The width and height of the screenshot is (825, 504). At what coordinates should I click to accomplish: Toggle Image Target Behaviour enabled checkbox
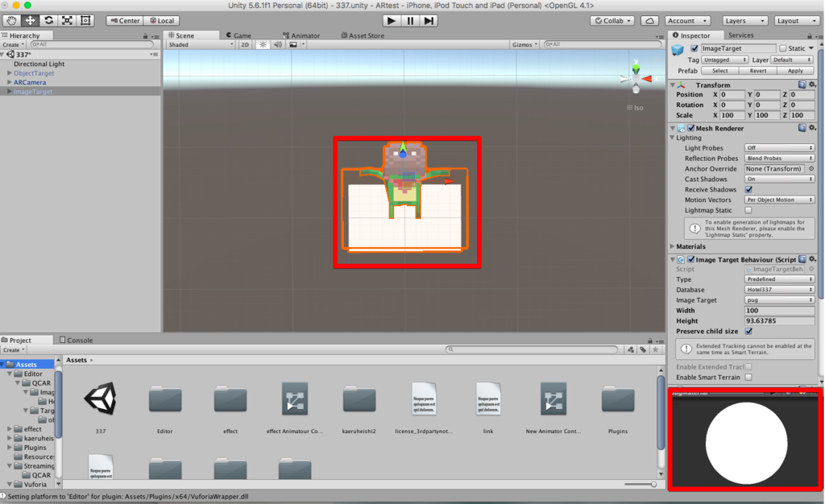(690, 259)
